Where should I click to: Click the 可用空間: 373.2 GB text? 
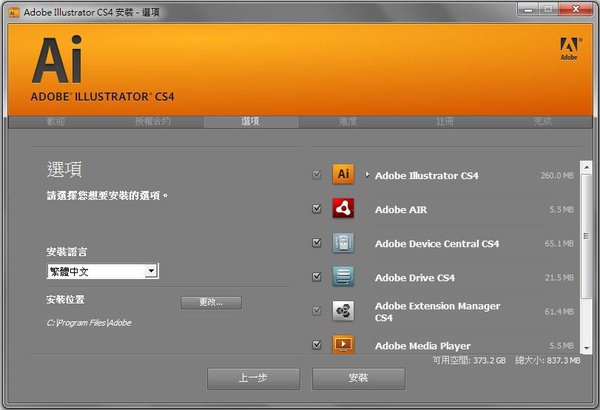tap(469, 360)
